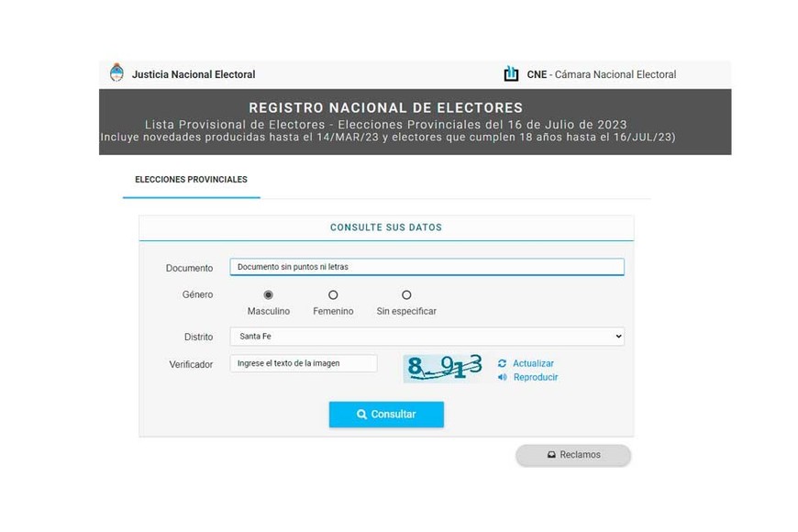
Task: Expand the Distrito dropdown arrow
Action: (x=619, y=337)
